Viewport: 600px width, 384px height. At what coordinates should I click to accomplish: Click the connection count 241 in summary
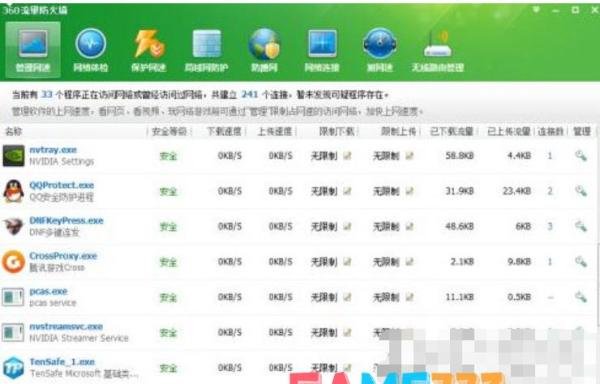(249, 94)
